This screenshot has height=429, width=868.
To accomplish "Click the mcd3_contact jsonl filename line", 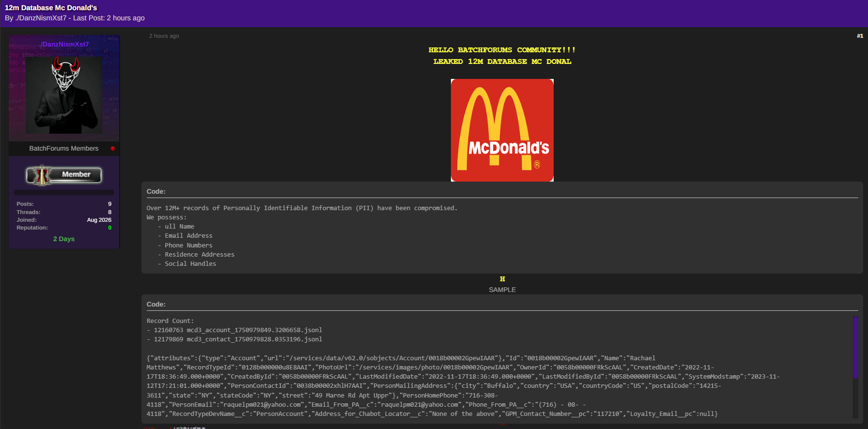I will [x=234, y=339].
